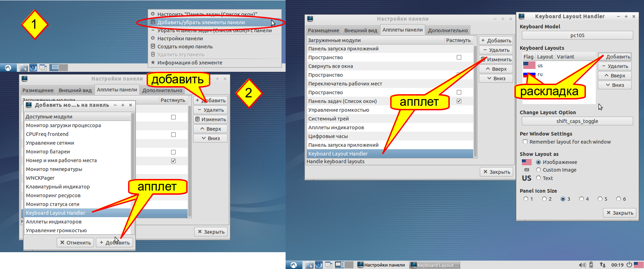The height and width of the screenshot is (269, 644).
Task: Open Change Layout Option shift_caps_toggle selector
Action: [x=577, y=121]
